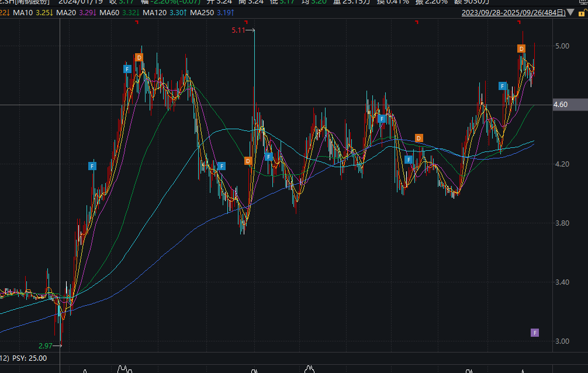
Task: Click the orange D marker at the first 5.00 peak
Action: click(139, 57)
